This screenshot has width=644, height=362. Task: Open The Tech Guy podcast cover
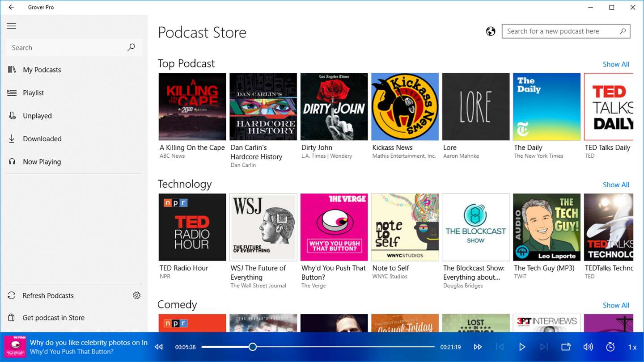[x=547, y=227]
